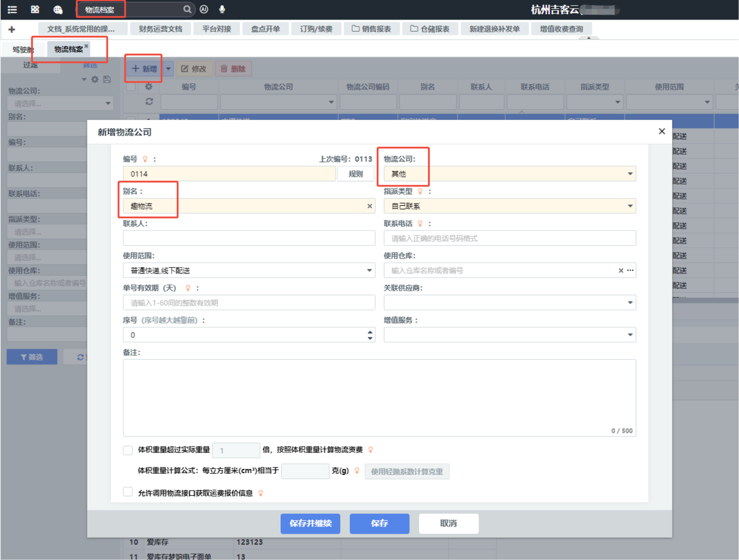Viewport: 739px width, 560px height.
Task: Decrease 序号 with the stepper down arrow
Action: pos(370,338)
